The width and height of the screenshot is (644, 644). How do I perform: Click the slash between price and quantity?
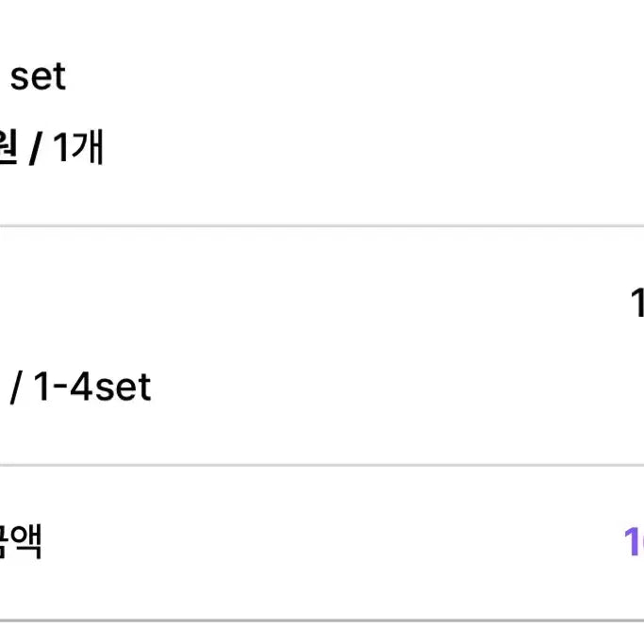pos(35,149)
